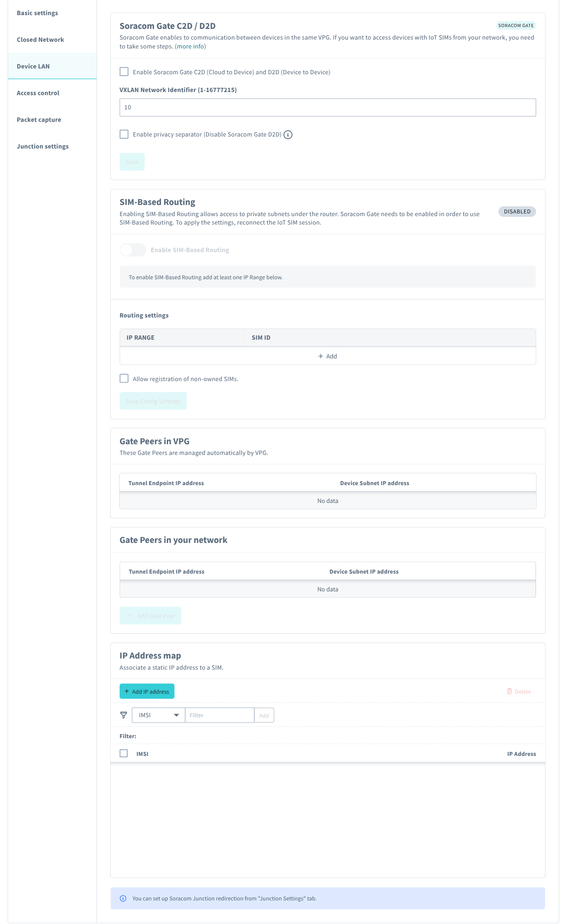Click Save Config Settings button
Image resolution: width=568 pixels, height=924 pixels.
153,401
